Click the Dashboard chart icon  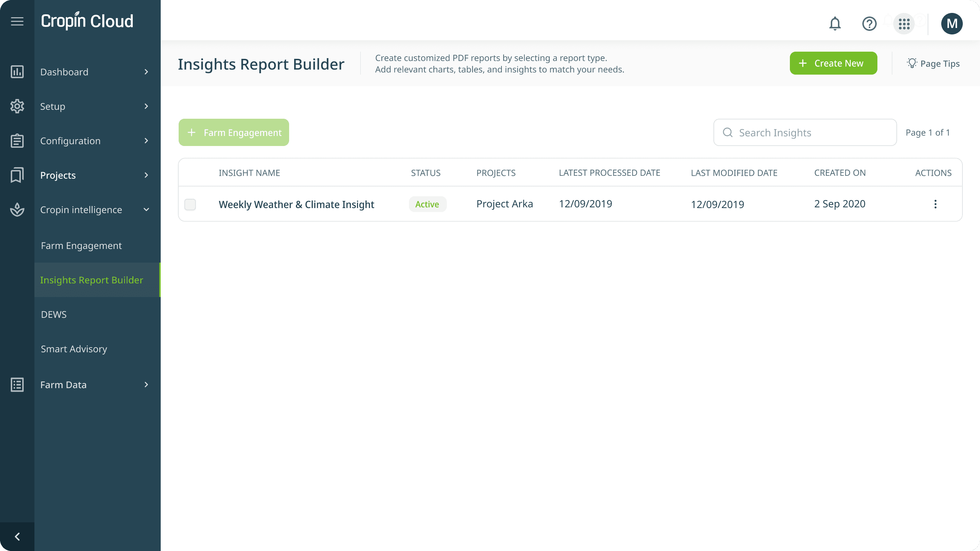(x=17, y=71)
